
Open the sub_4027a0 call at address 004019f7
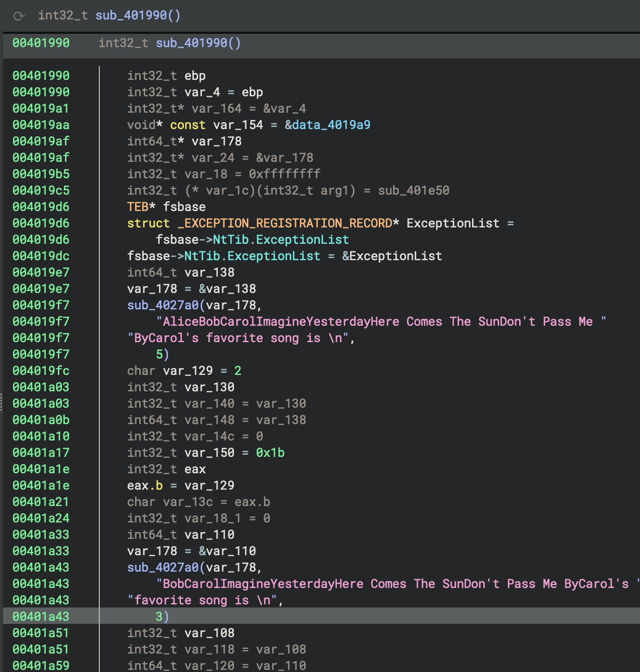click(x=163, y=305)
